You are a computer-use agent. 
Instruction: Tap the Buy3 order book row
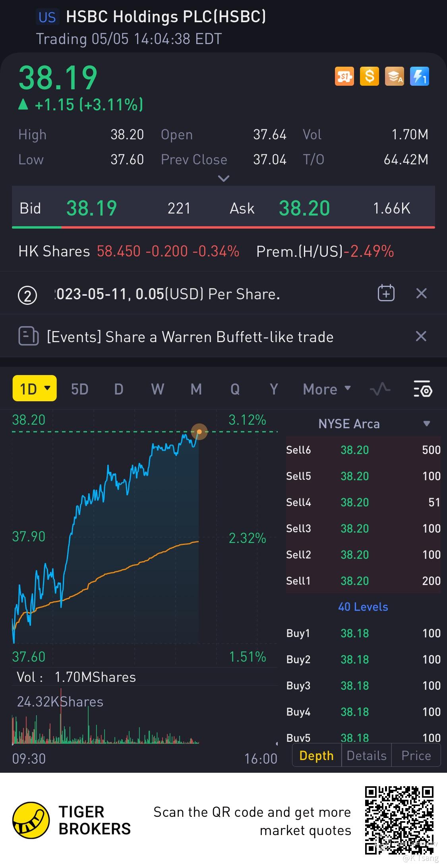pyautogui.click(x=363, y=685)
